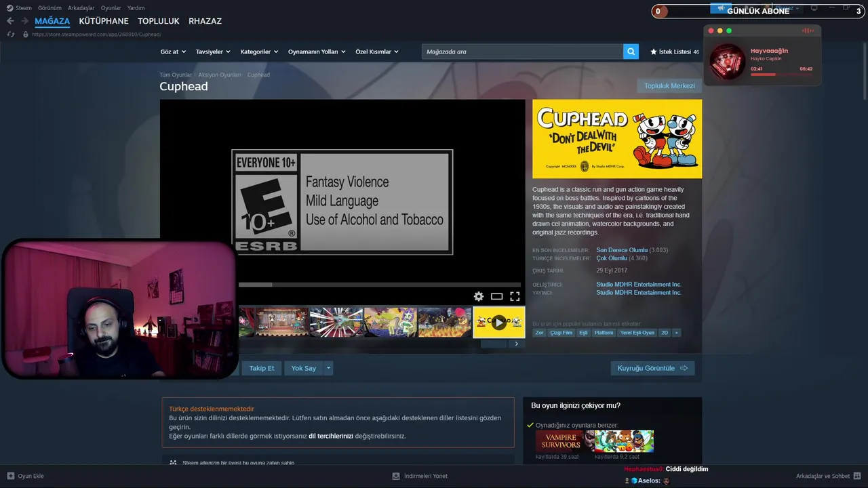Viewport: 868px width, 488px height.
Task: Open the RHAZAZ profile tab
Action: (205, 21)
